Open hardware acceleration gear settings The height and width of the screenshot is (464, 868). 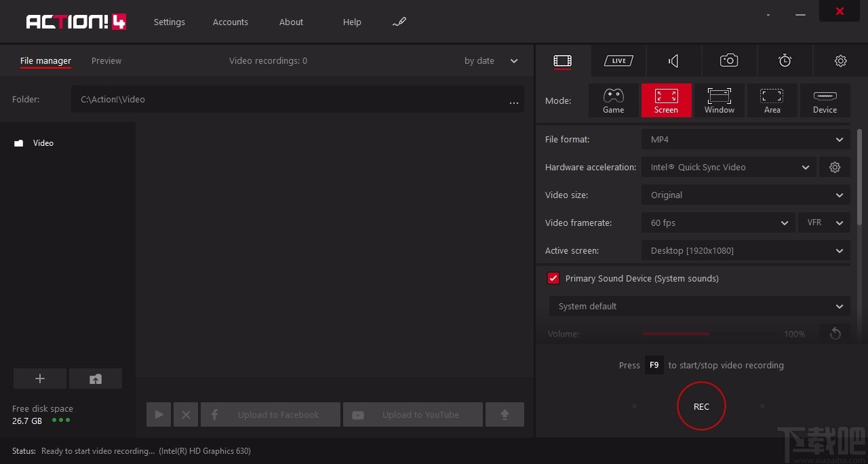point(835,167)
